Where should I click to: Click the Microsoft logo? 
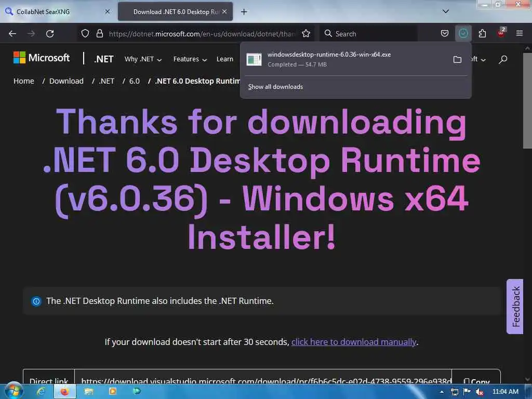(42, 58)
